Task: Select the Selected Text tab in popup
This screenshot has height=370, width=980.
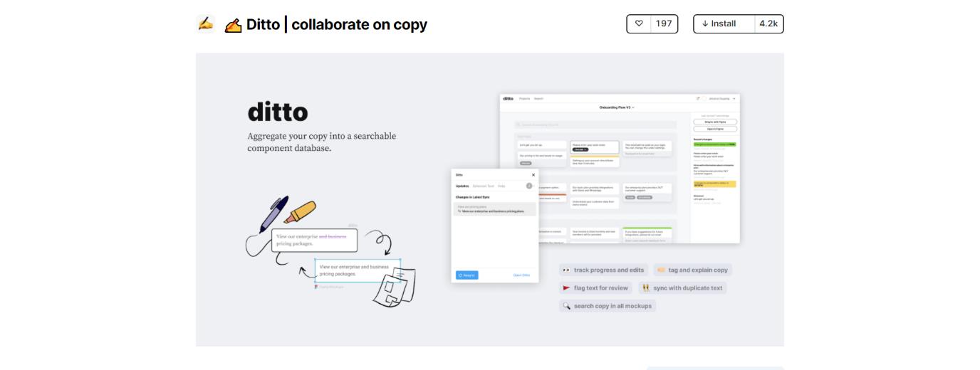Action: [483, 186]
